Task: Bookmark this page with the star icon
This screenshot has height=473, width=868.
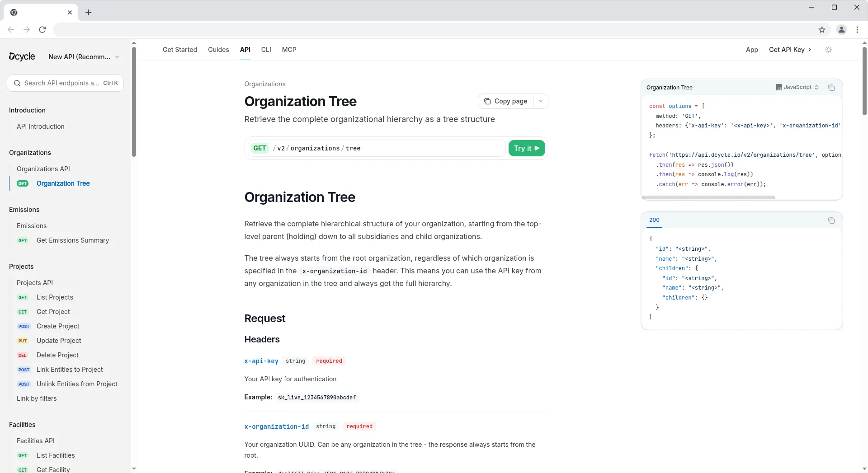Action: tap(822, 29)
